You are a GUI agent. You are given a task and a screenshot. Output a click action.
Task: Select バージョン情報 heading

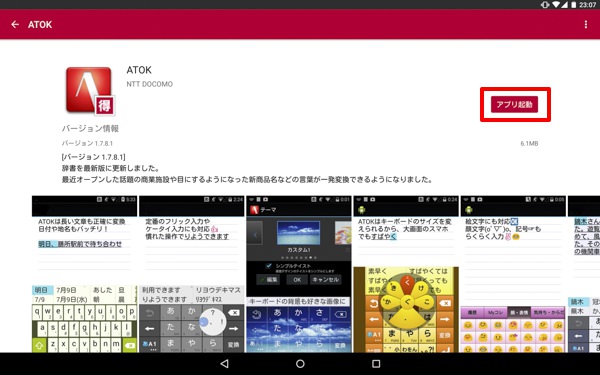point(90,129)
